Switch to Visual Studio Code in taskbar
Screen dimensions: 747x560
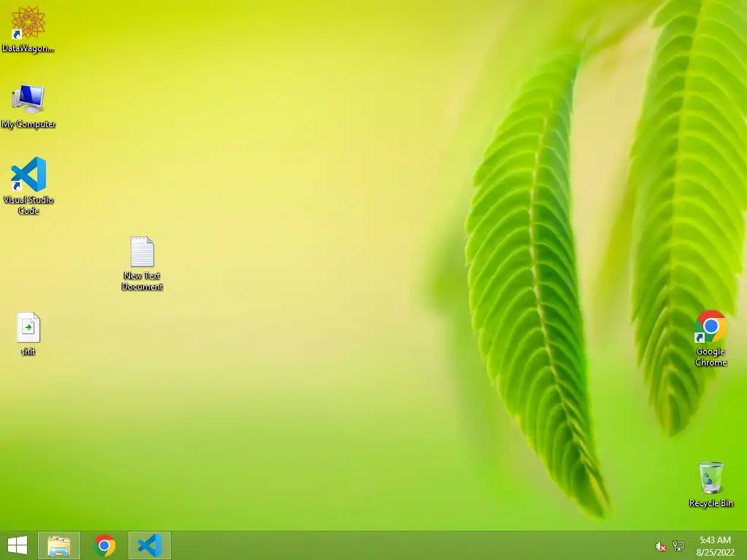(x=150, y=545)
